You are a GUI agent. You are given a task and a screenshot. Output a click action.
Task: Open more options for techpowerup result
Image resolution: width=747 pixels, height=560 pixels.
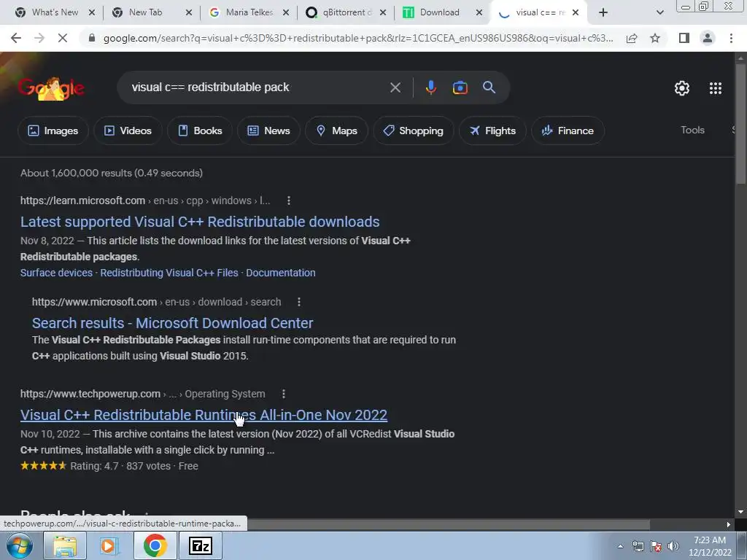click(x=284, y=394)
